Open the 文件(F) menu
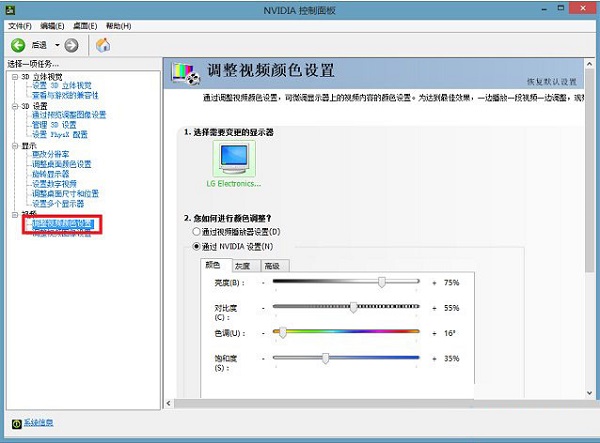 click(21, 25)
